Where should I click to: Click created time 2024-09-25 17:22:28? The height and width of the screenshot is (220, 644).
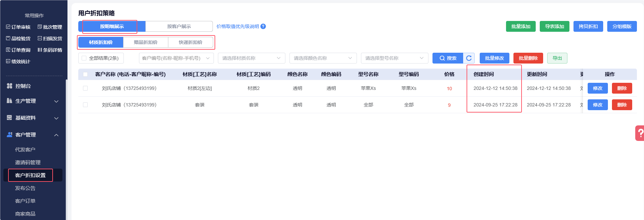496,105
